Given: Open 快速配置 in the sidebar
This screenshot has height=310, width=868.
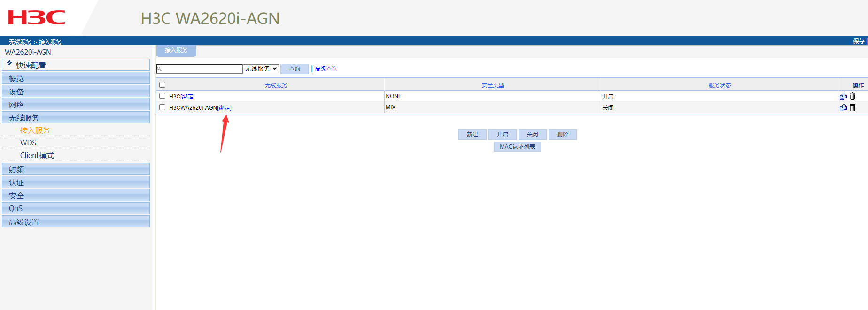Looking at the screenshot, I should pyautogui.click(x=76, y=65).
